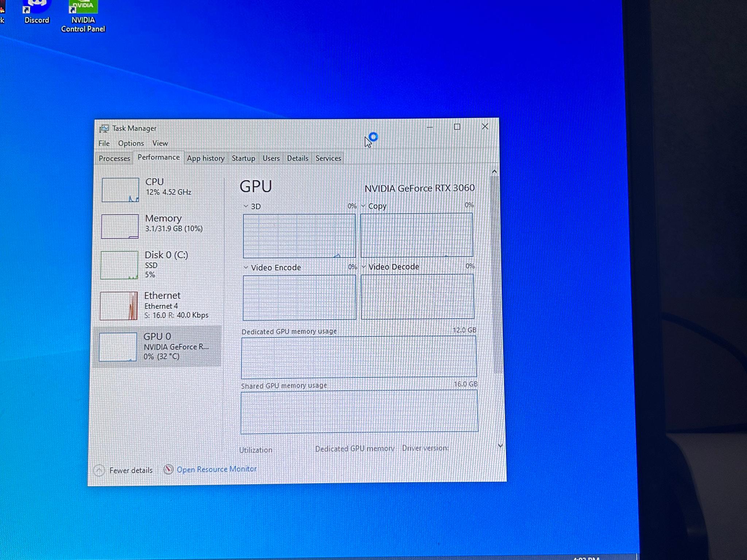The height and width of the screenshot is (560, 747).
Task: Click Fewer details button
Action: [x=123, y=470]
